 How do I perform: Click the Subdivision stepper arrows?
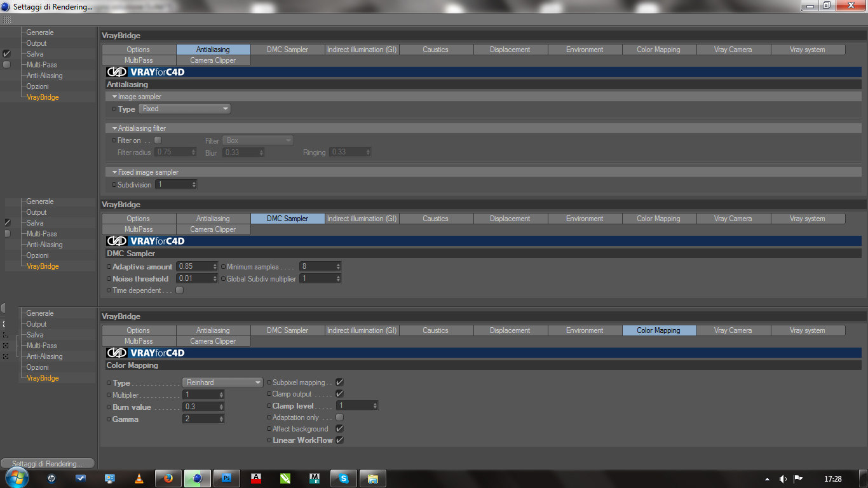coord(194,184)
